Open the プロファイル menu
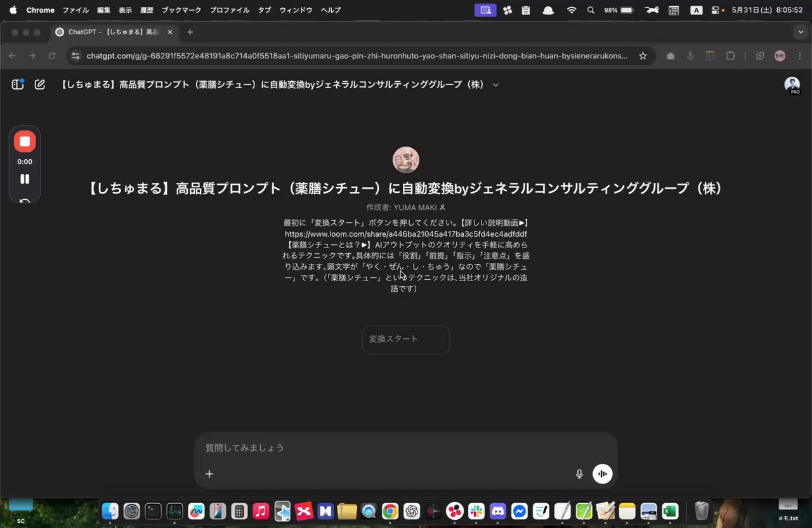Viewport: 812px width, 528px height. click(x=230, y=10)
